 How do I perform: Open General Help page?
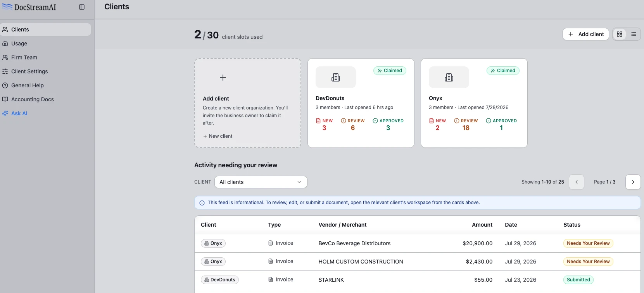tap(45, 85)
